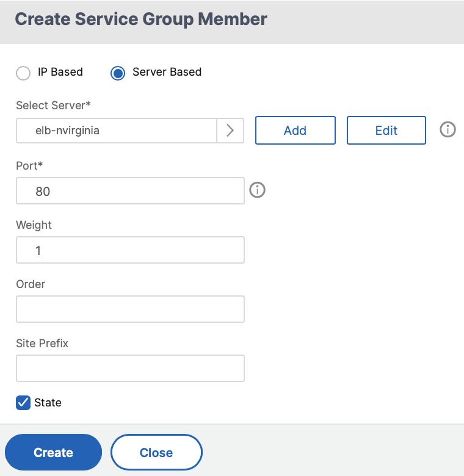464x476 pixels.
Task: Click the empty Order input field
Action: (x=130, y=309)
